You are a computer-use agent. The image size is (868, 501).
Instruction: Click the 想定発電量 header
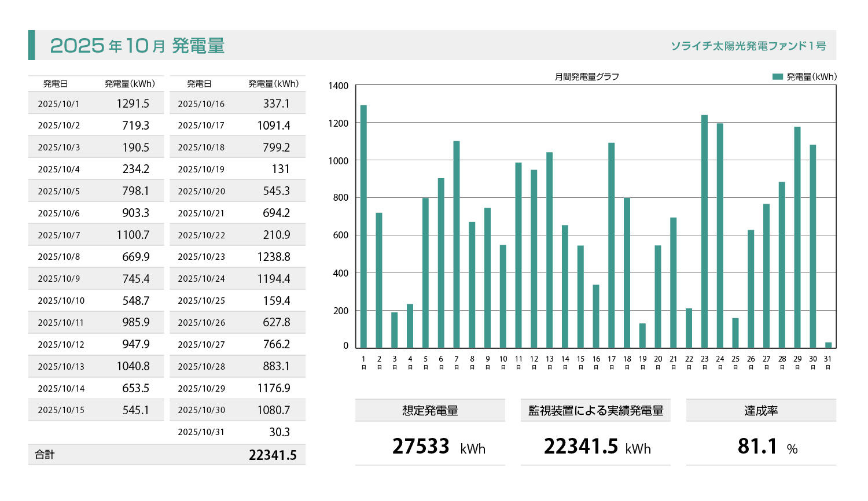[430, 411]
